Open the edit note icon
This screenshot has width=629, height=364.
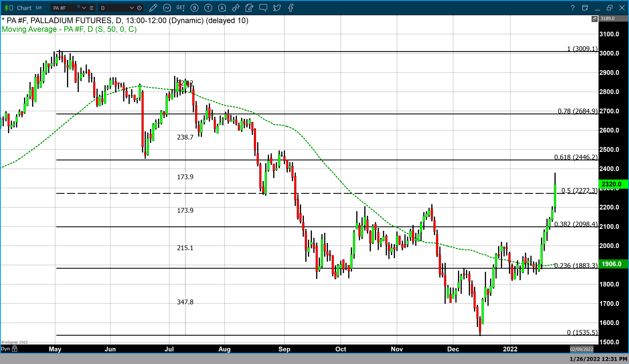pyautogui.click(x=249, y=8)
